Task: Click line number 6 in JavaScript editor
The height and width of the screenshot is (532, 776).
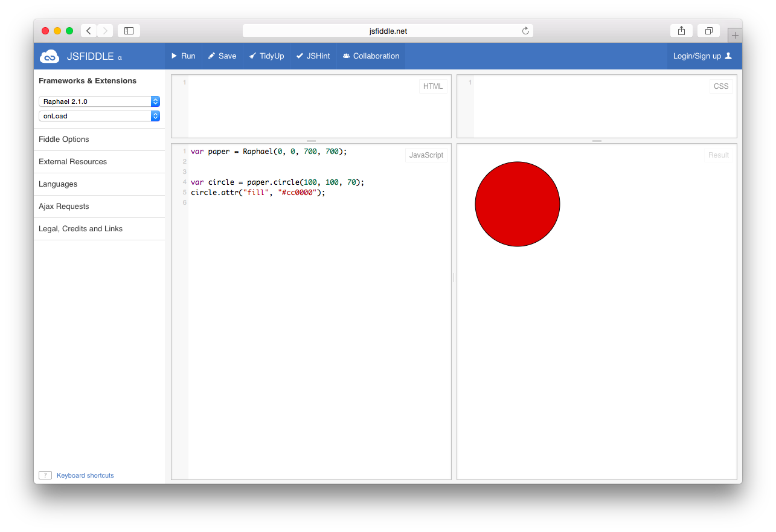Action: [184, 203]
